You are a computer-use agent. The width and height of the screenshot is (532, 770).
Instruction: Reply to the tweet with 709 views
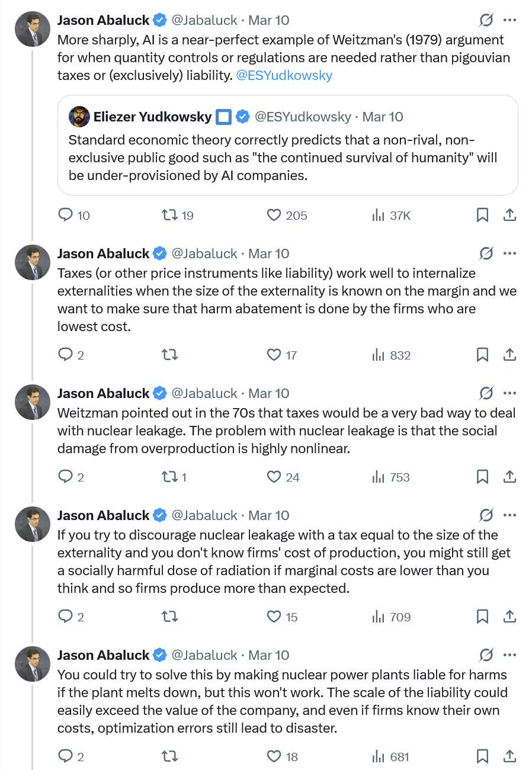coord(66,617)
